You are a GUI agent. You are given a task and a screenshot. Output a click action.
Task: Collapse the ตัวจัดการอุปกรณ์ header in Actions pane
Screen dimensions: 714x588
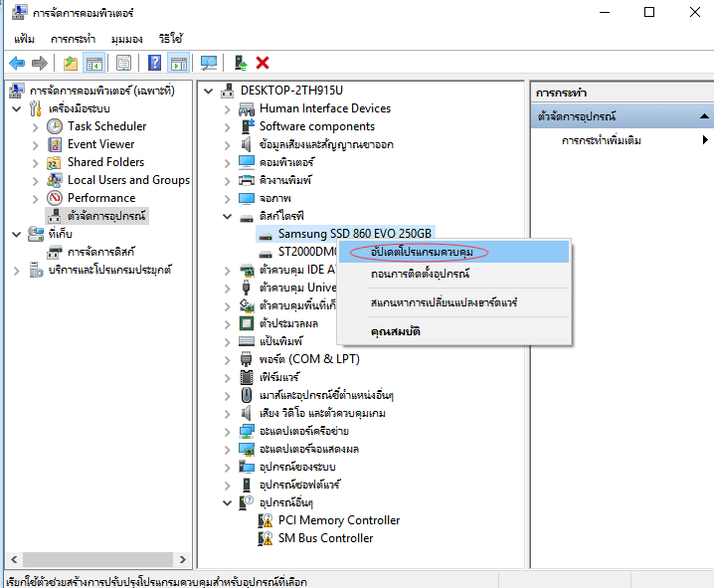click(702, 116)
